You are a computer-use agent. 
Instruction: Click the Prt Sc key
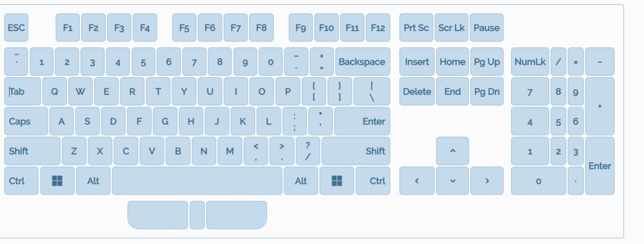click(416, 27)
